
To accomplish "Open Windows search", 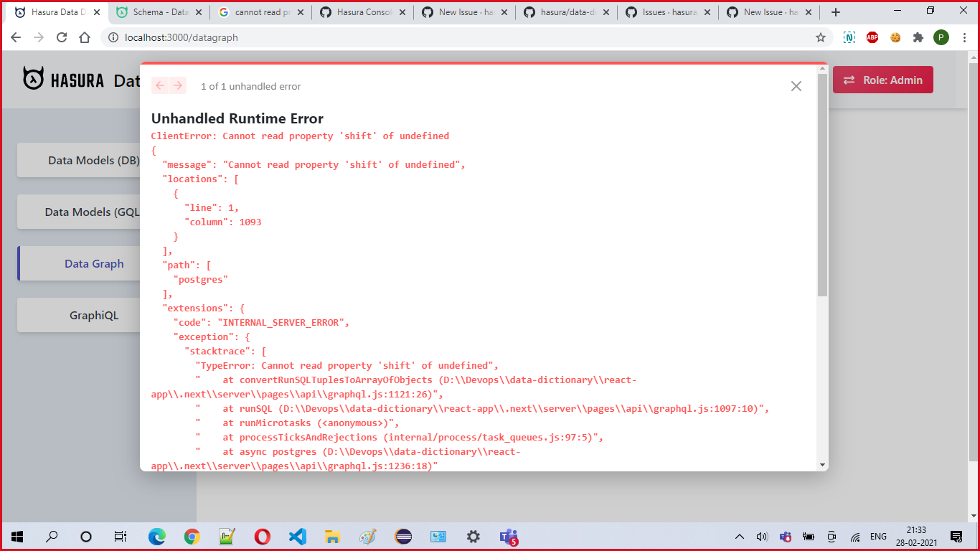I will [x=52, y=536].
